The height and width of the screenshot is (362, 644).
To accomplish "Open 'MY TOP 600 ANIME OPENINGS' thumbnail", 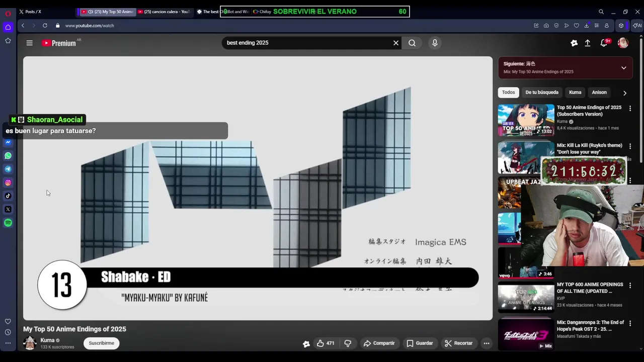I will (526, 297).
